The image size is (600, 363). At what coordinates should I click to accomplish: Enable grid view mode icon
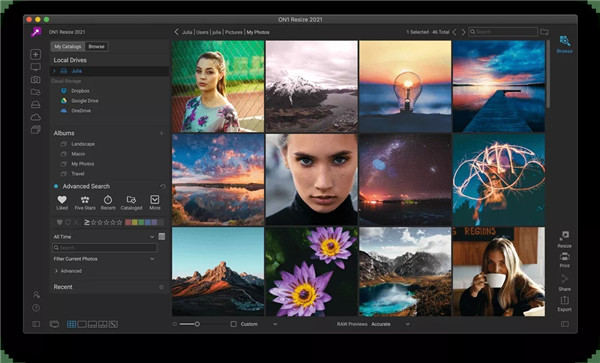coord(72,324)
